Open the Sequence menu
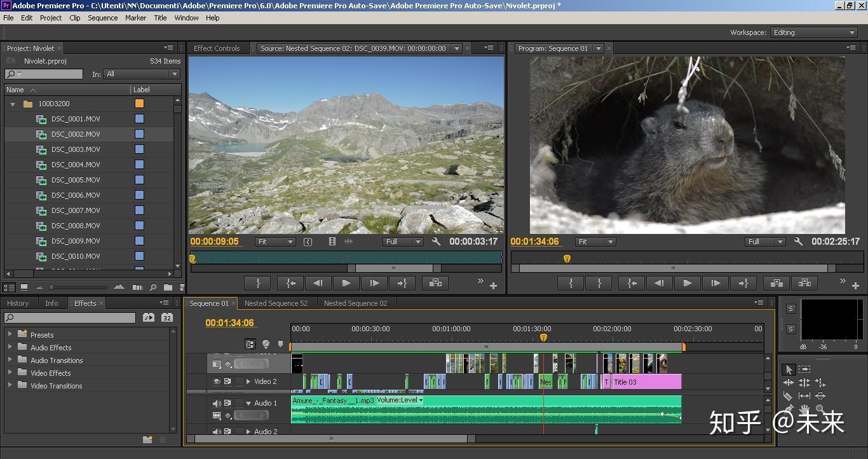The width and height of the screenshot is (868, 459). (102, 18)
